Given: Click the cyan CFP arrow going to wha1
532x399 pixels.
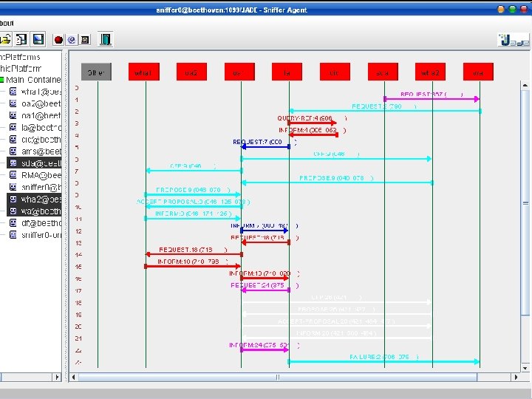Looking at the screenshot, I should pyautogui.click(x=194, y=171).
